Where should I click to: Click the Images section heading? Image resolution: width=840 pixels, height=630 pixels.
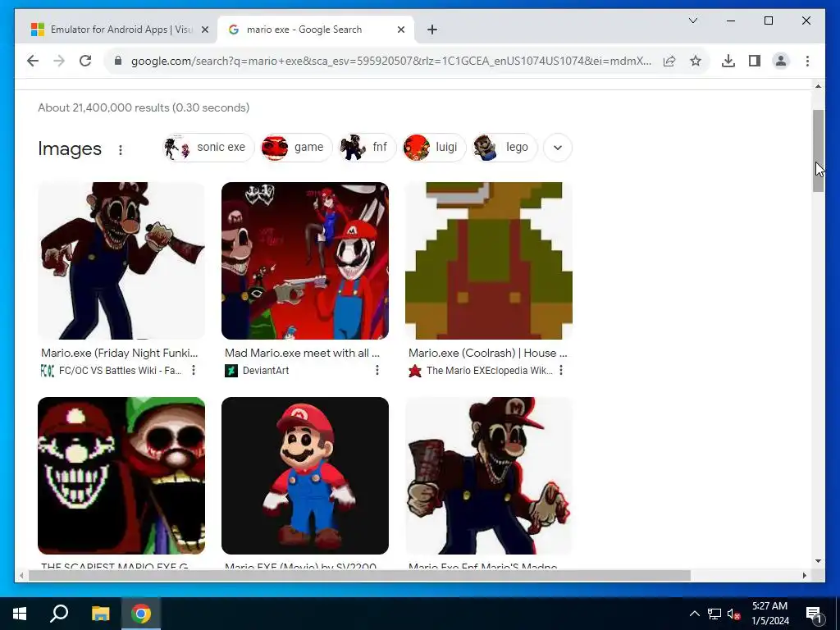70,148
